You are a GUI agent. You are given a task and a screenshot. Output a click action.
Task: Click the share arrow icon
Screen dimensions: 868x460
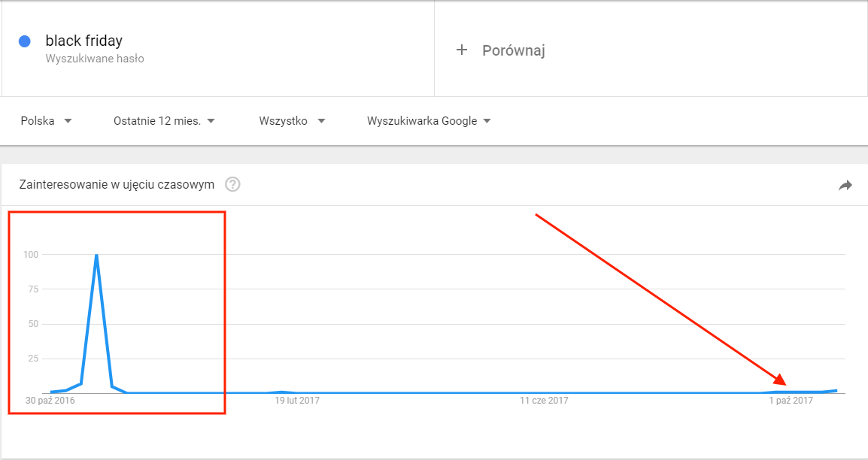coord(845,185)
